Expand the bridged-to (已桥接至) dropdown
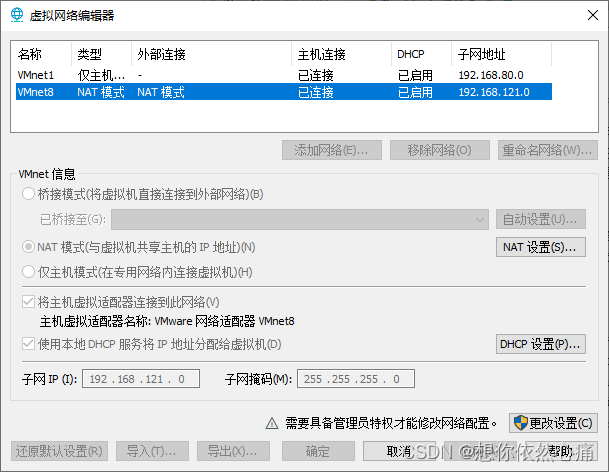The image size is (609, 472). click(x=479, y=219)
